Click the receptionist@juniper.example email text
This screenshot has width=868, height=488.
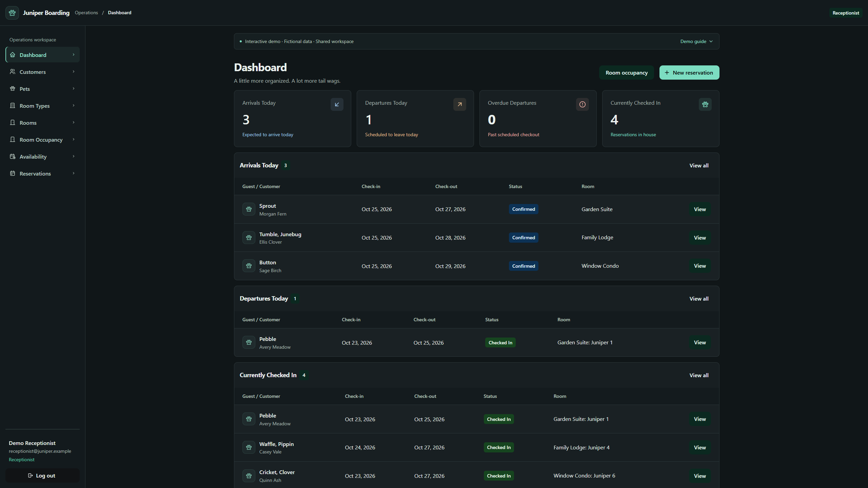[x=40, y=451]
